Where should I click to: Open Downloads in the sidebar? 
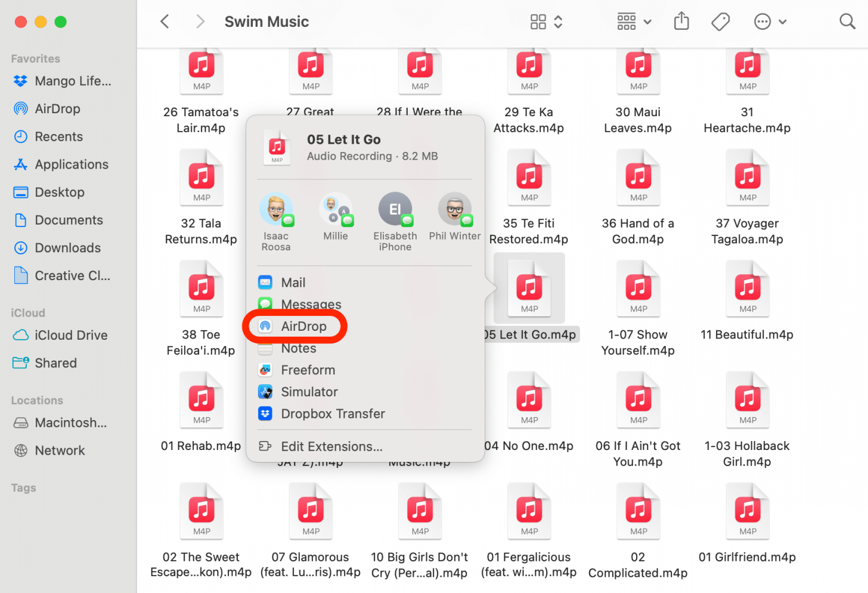67,248
